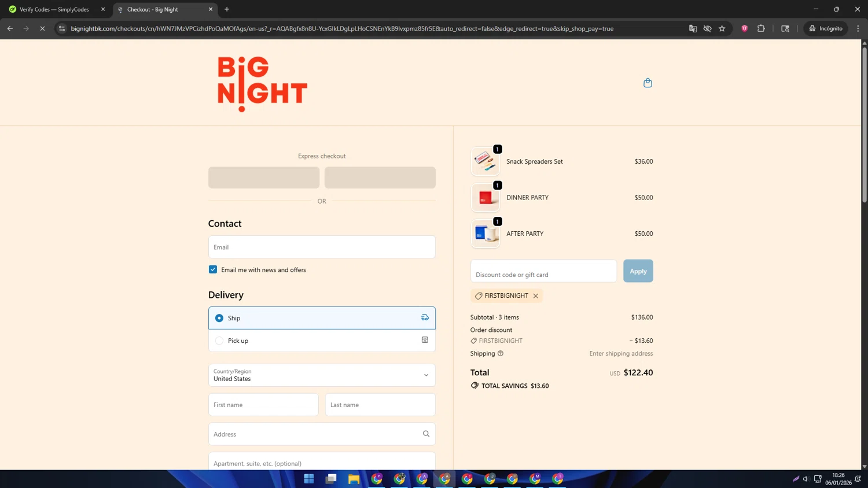The height and width of the screenshot is (488, 868).
Task: Click the eye-slash tracking protection icon
Action: point(707,28)
